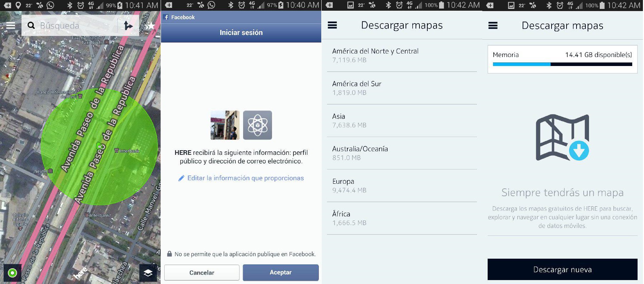
Task: Open hamburger menu on region list screen
Action: coord(332,25)
